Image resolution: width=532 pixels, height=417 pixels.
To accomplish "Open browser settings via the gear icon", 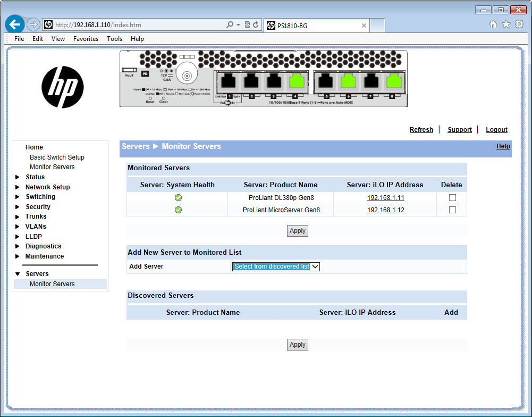I will [519, 24].
